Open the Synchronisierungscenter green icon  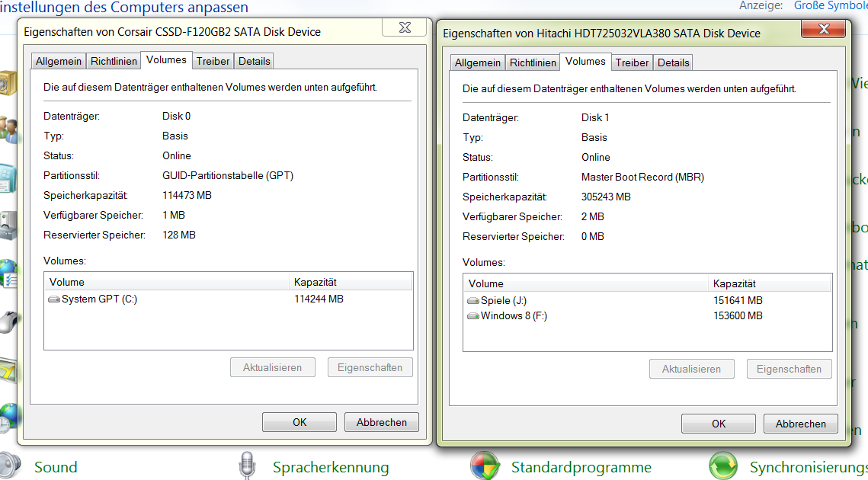click(x=723, y=466)
